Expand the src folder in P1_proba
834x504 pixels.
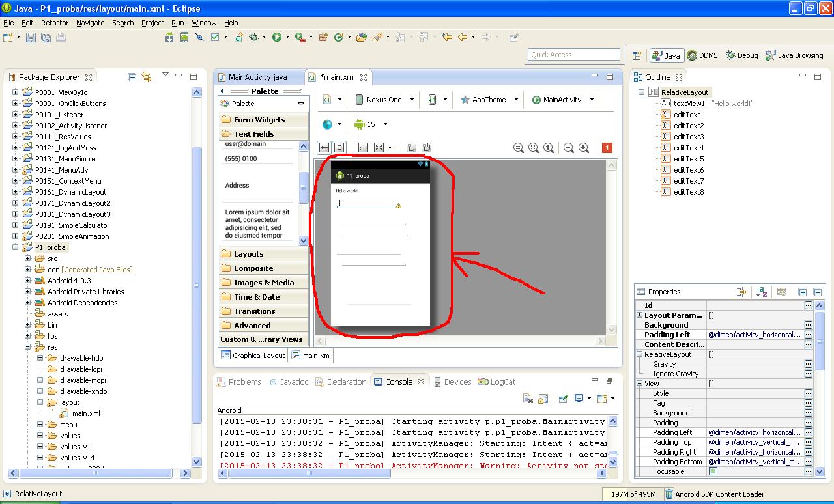coord(28,259)
